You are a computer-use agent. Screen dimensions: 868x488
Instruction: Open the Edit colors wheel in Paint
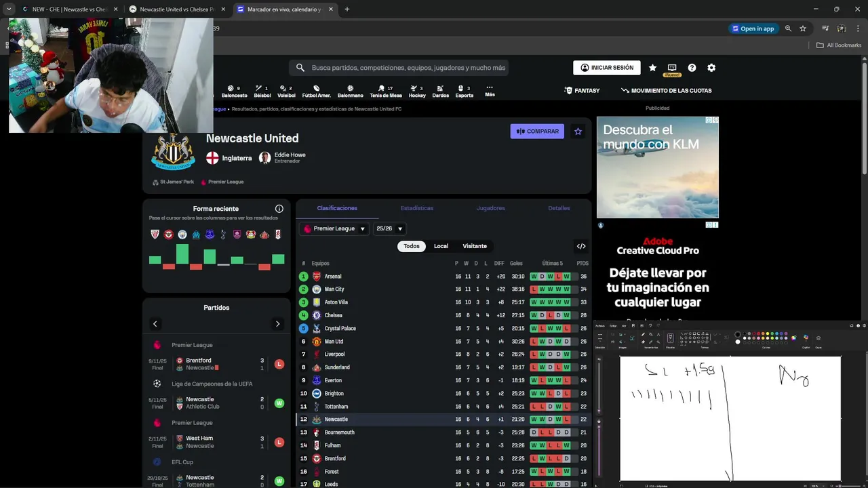[x=794, y=338]
